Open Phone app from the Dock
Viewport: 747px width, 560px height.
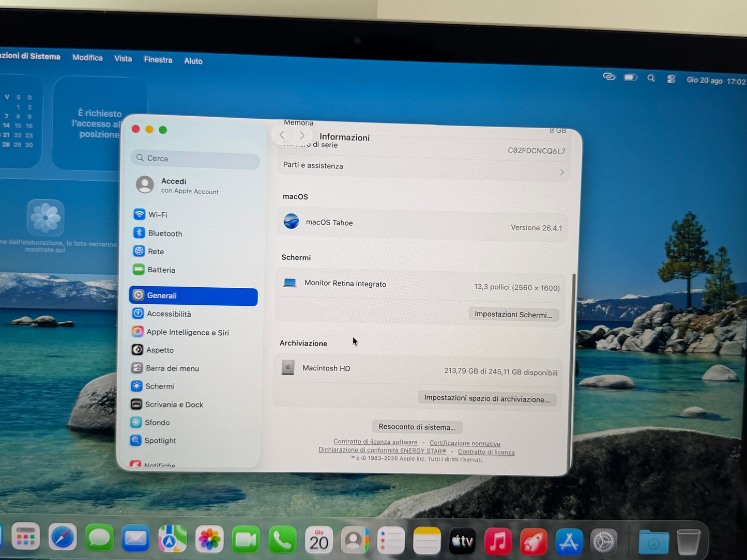click(x=283, y=541)
